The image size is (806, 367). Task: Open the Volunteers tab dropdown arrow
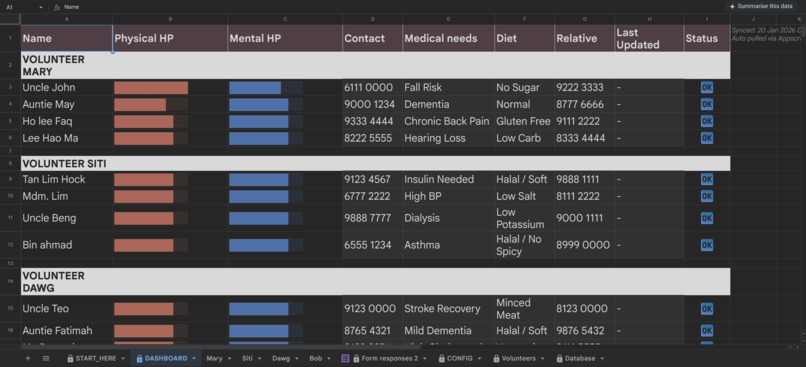[x=542, y=359]
